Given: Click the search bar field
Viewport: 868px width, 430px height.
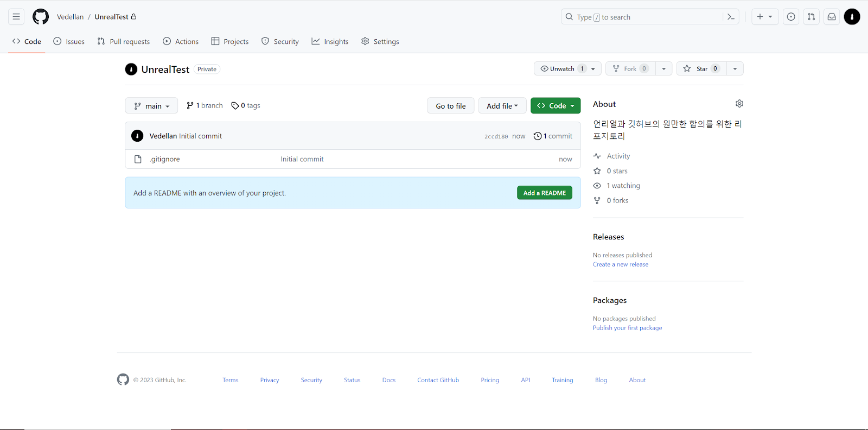Looking at the screenshot, I should click(x=650, y=17).
